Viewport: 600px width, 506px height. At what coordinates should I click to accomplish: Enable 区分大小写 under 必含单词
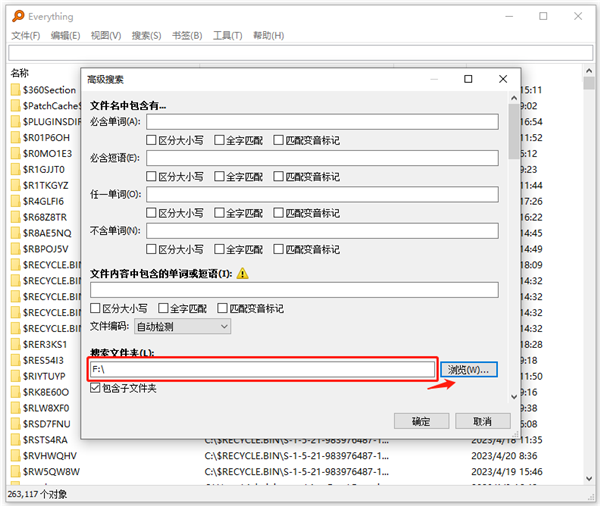pos(151,140)
